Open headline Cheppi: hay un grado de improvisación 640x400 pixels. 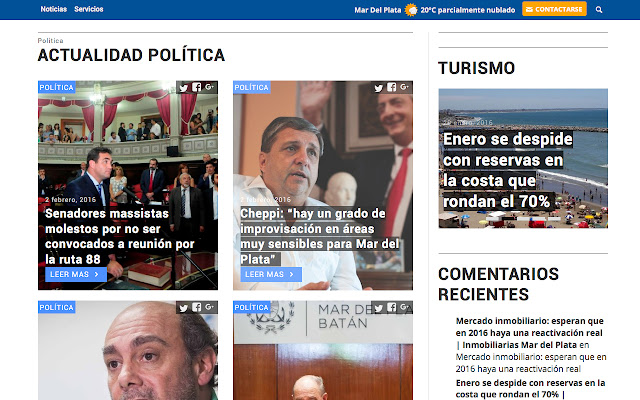(x=320, y=236)
